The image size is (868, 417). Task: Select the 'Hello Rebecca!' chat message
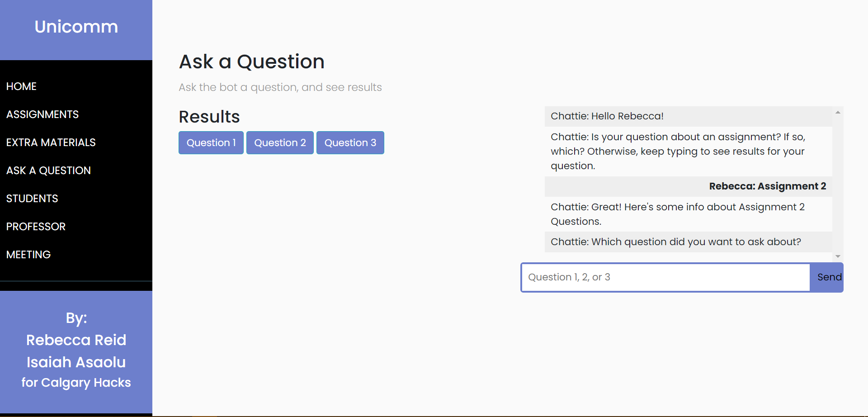pyautogui.click(x=607, y=116)
